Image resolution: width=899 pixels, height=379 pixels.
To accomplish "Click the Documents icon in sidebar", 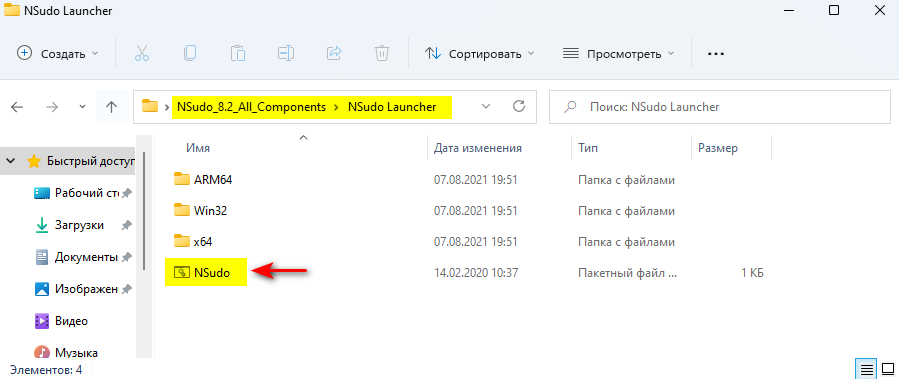I will pyautogui.click(x=42, y=257).
